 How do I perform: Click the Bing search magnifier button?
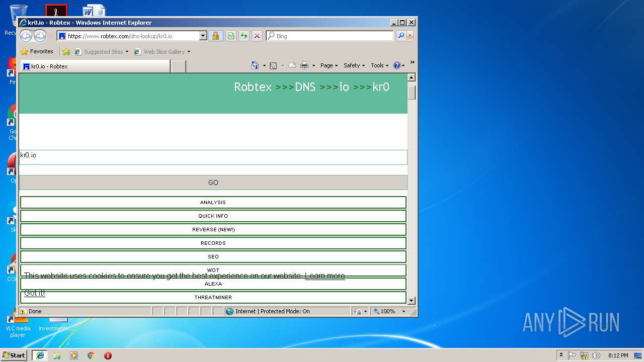pyautogui.click(x=401, y=36)
